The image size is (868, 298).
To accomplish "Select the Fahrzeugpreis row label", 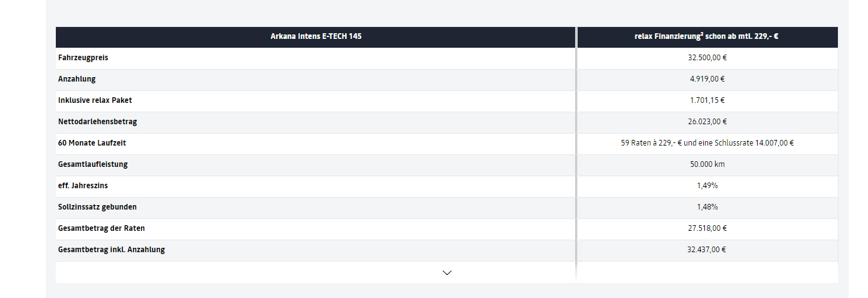I will coord(83,58).
